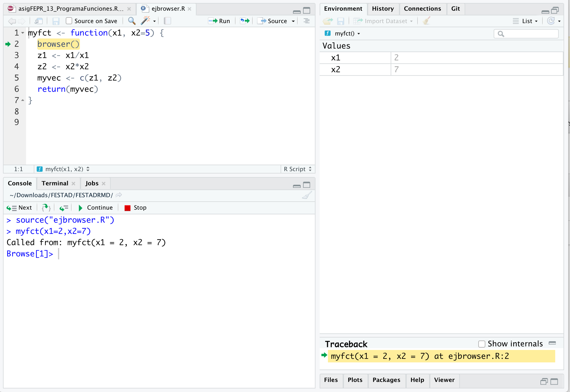Screen dimensions: 570x392
Task: Click the Environment search field
Action: tap(526, 34)
